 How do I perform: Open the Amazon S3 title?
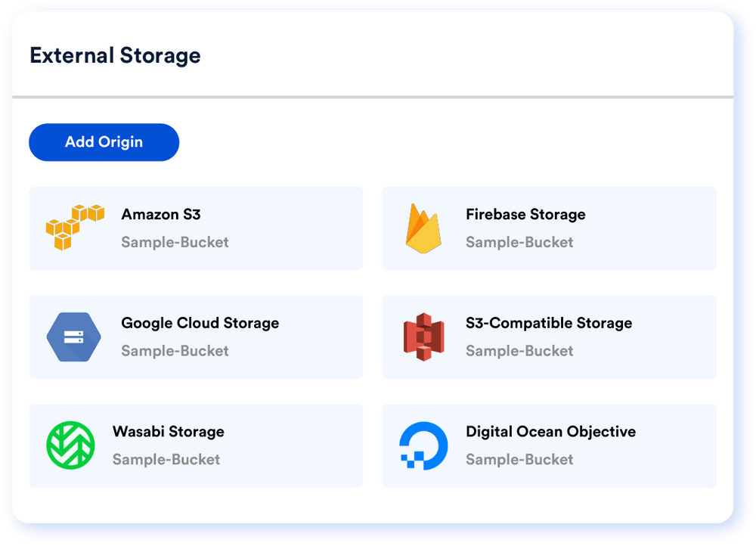click(x=160, y=214)
